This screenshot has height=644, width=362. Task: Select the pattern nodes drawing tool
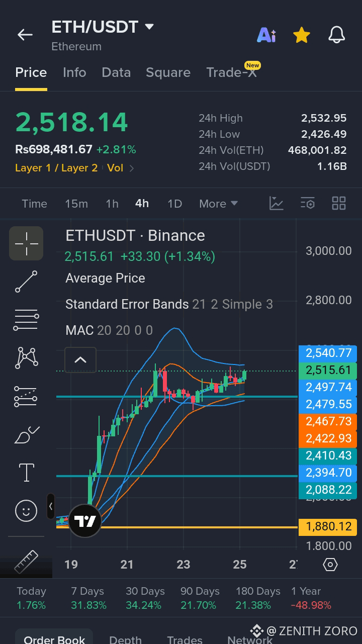coord(26,358)
